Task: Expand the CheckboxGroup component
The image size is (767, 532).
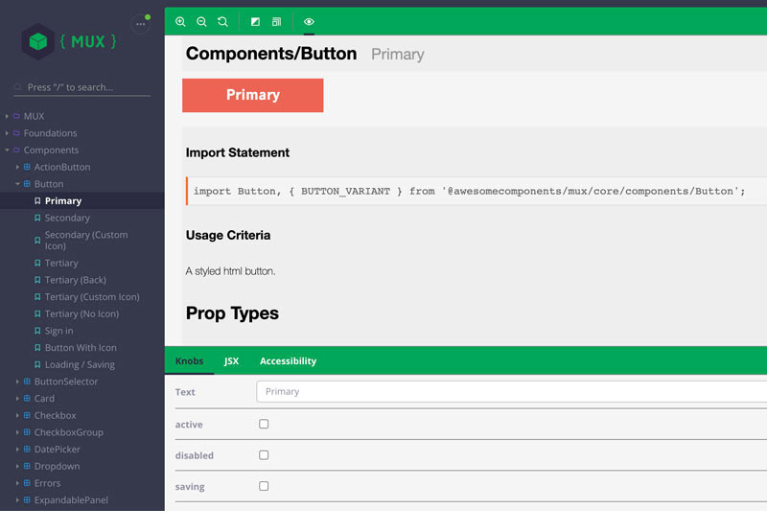Action: tap(68, 432)
